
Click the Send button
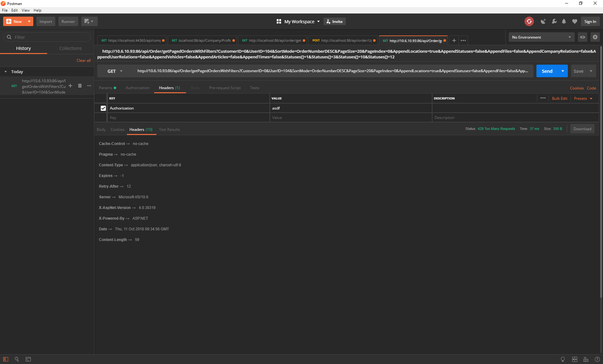[547, 71]
